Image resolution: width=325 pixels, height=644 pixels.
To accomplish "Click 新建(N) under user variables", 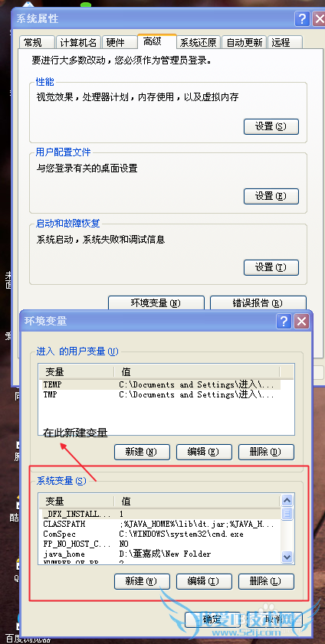I will [142, 452].
